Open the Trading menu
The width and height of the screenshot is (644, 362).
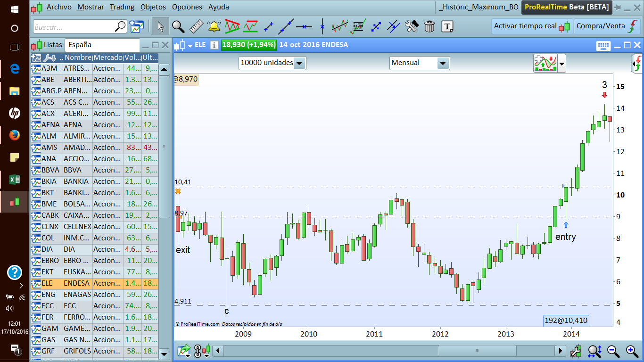[122, 7]
